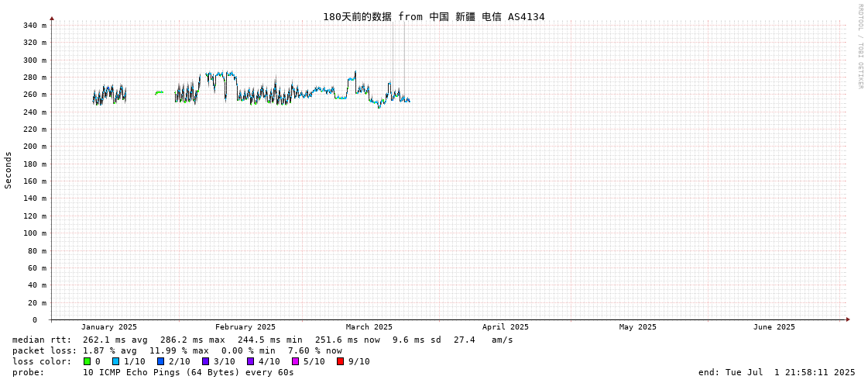Click the red 9/10 loss swatch
868x383 pixels.
pos(340,361)
